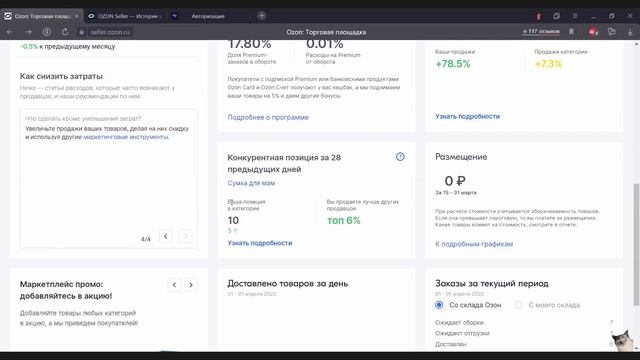This screenshot has width=640, height=360.
Task: Open the browser hamburger menu
Action: click(x=575, y=16)
